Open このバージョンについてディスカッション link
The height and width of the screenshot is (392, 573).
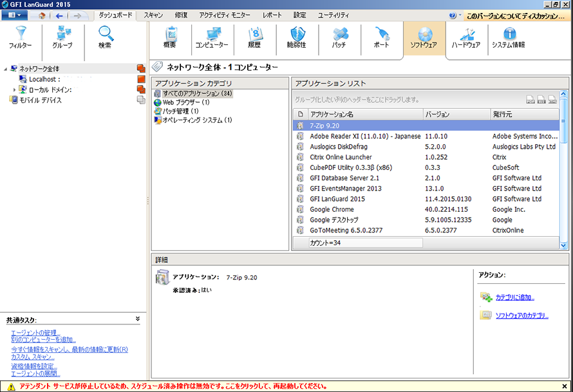(x=515, y=15)
